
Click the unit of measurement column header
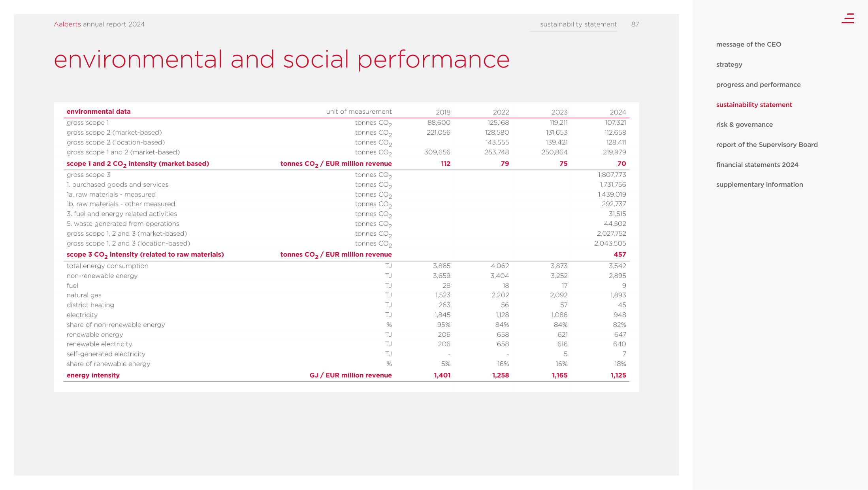point(359,111)
